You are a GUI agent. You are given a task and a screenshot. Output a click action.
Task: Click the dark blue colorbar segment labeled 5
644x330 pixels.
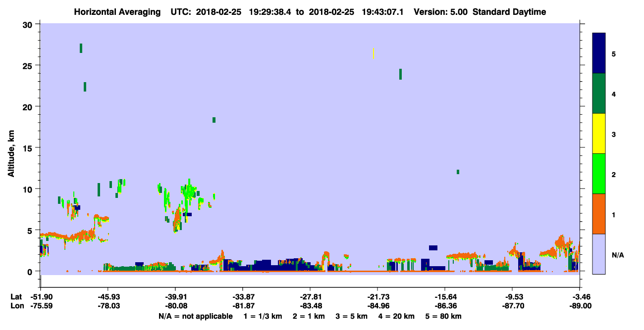599,53
